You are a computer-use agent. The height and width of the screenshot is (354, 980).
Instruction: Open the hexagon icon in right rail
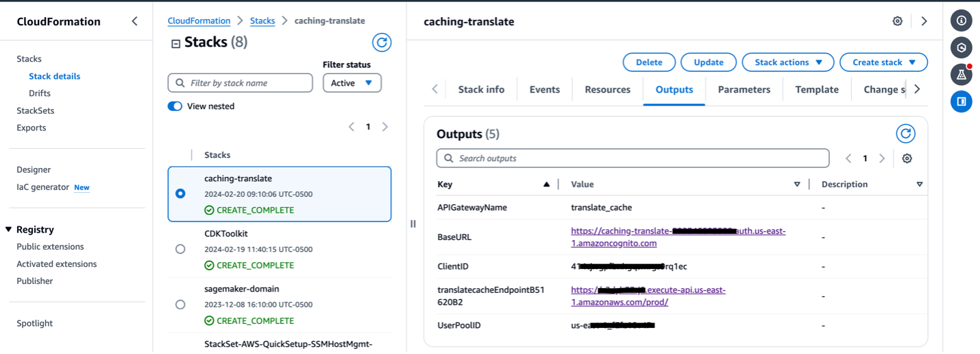click(x=961, y=47)
